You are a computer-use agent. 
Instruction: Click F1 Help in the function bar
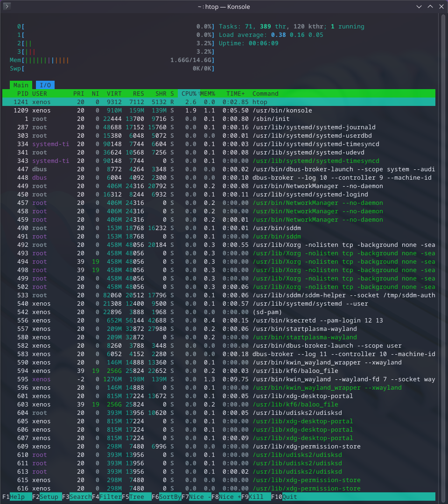coord(17,497)
